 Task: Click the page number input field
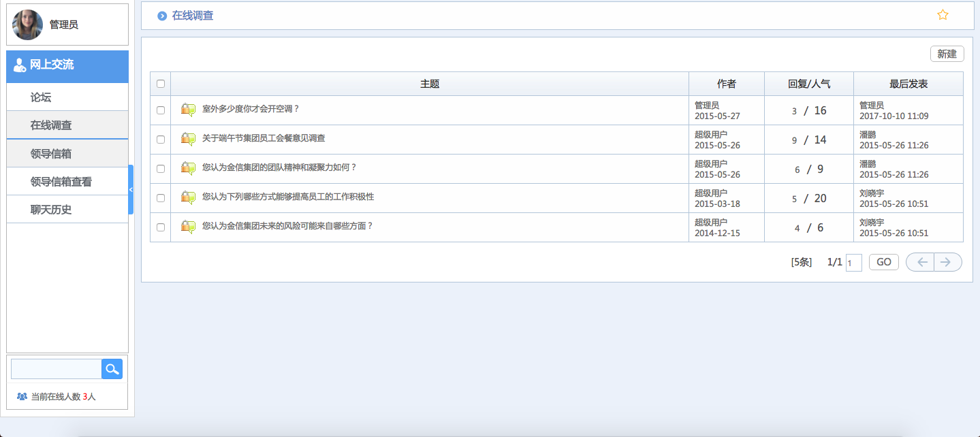pos(853,263)
